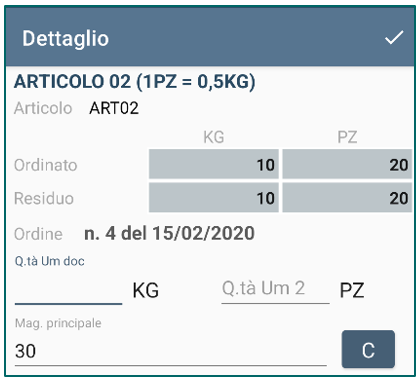
Task: Click the PZ unit label beside Um 2
Action: tap(352, 290)
